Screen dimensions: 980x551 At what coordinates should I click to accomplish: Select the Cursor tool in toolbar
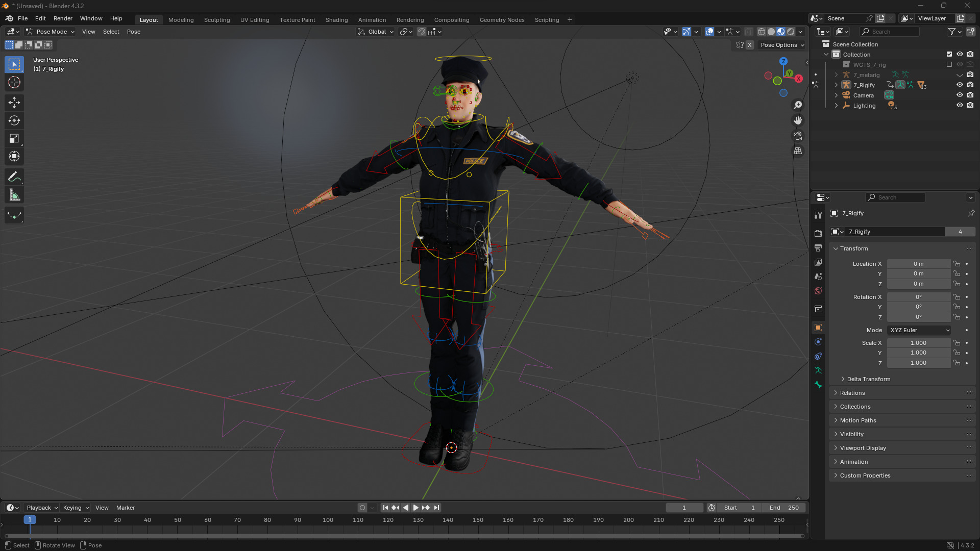tap(14, 83)
